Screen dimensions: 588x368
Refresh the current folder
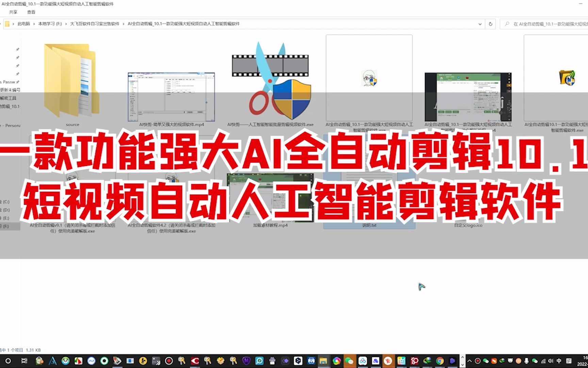pyautogui.click(x=491, y=24)
